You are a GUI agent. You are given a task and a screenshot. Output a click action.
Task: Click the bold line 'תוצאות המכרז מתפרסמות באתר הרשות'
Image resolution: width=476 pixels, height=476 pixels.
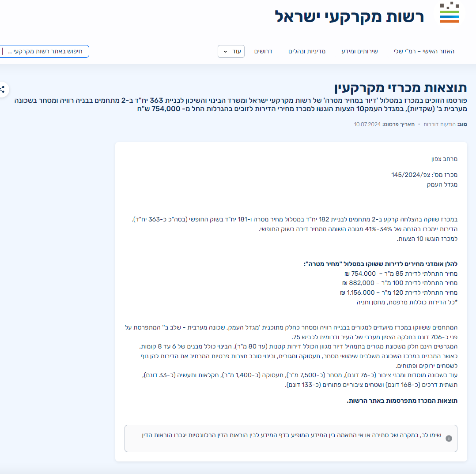point(402,401)
